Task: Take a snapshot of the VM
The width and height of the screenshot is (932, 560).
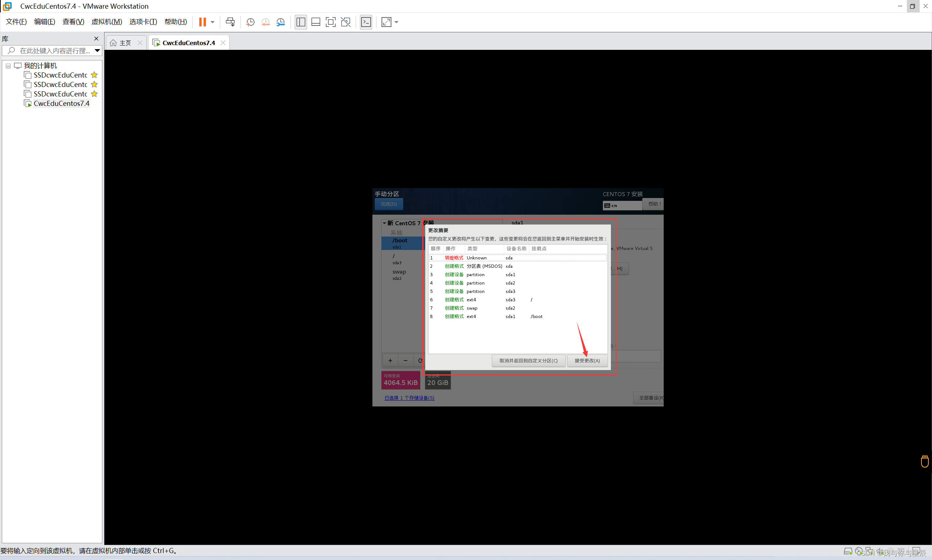Action: tap(250, 22)
